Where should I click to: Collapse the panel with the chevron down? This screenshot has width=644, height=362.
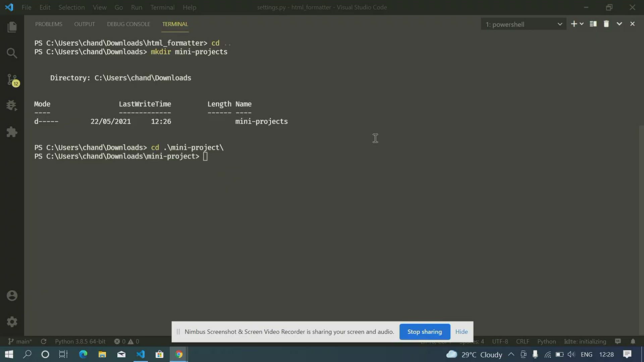(619, 24)
